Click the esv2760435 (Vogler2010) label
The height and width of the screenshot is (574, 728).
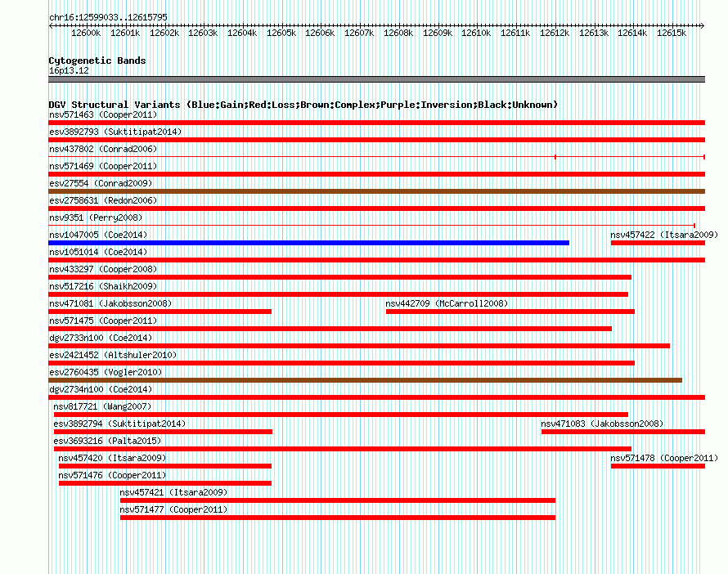click(106, 372)
